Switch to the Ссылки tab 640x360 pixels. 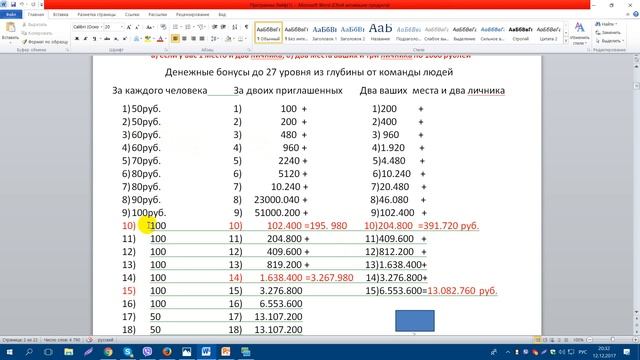[x=132, y=14]
